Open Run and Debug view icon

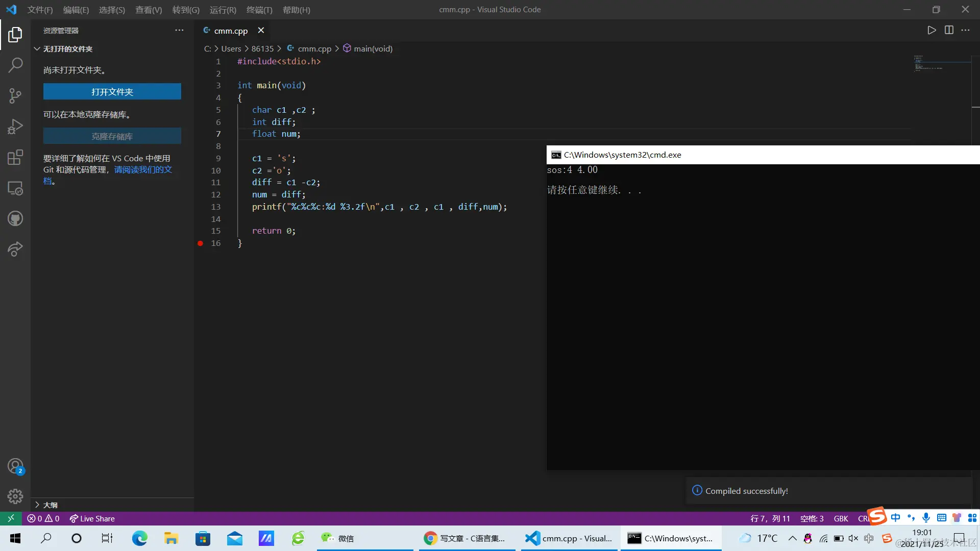15,127
